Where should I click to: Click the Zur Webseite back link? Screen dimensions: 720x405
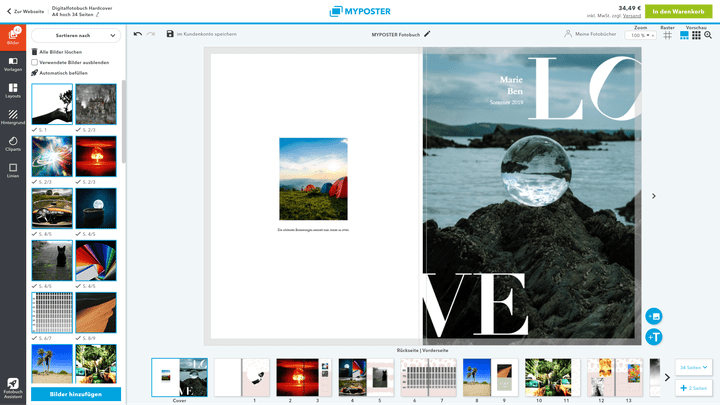point(26,11)
